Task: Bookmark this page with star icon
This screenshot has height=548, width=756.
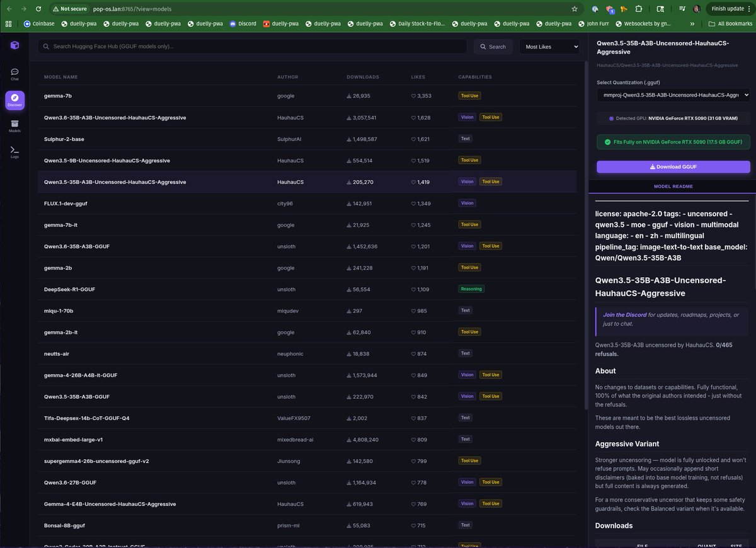Action: click(x=575, y=9)
